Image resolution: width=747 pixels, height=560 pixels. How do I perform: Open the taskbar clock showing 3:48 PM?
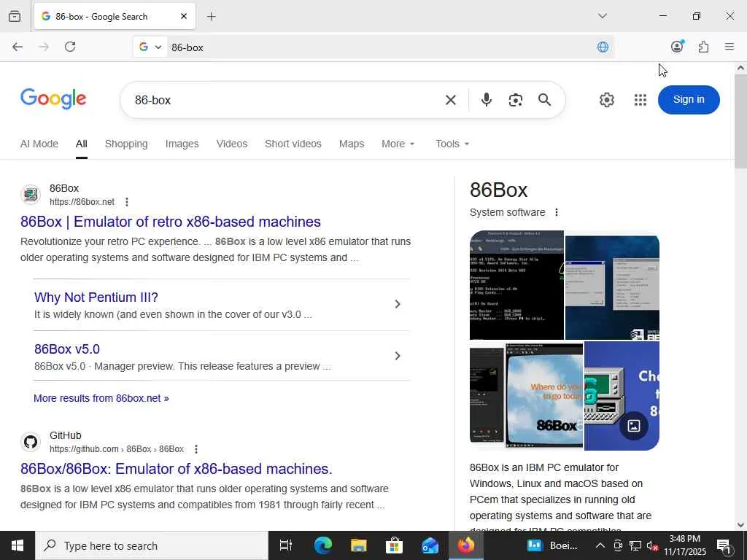684,545
